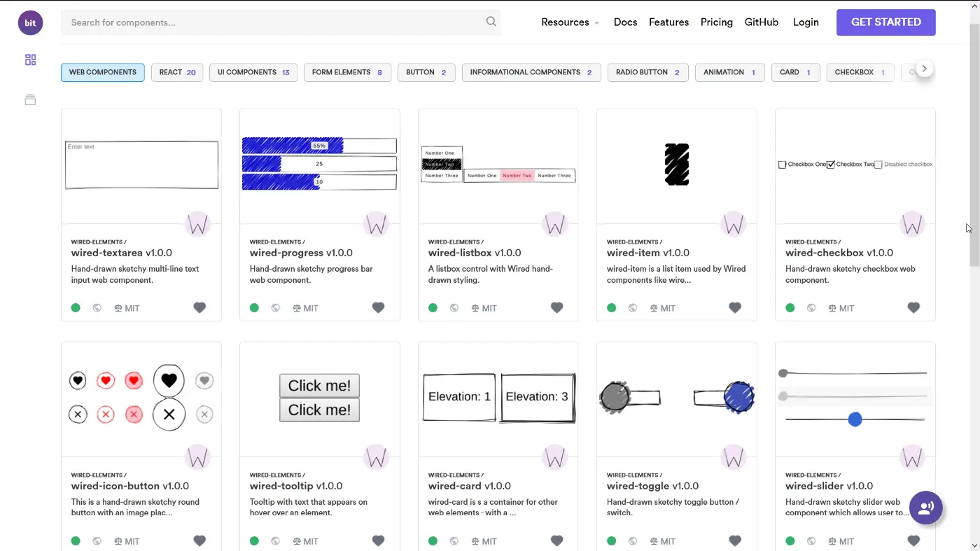
Task: Like the wired-listbox card heart icon
Action: [556, 307]
